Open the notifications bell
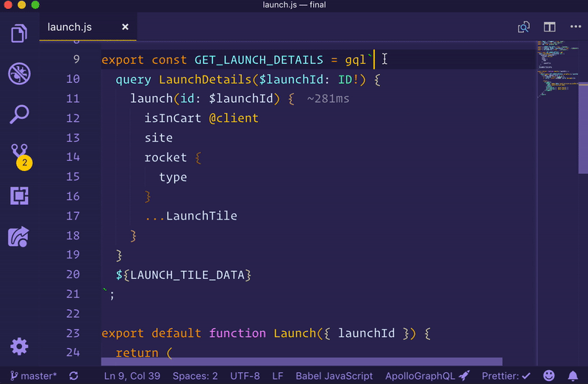The width and height of the screenshot is (588, 384). click(x=573, y=376)
